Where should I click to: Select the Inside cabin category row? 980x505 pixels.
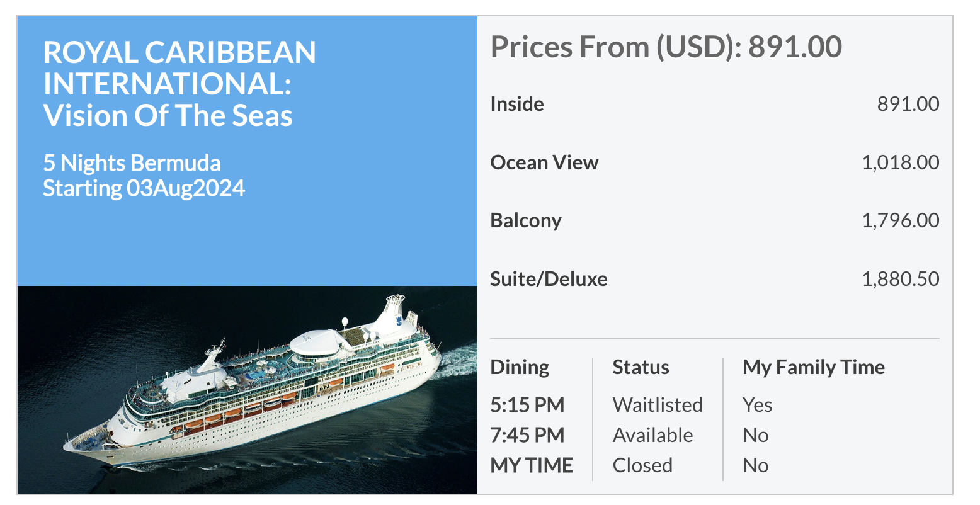coord(715,104)
